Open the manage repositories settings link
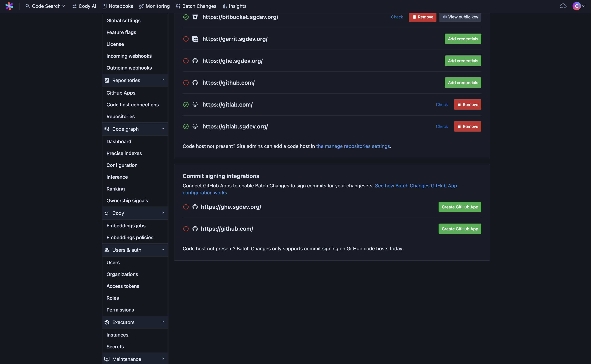The width and height of the screenshot is (591, 364). pyautogui.click(x=353, y=146)
